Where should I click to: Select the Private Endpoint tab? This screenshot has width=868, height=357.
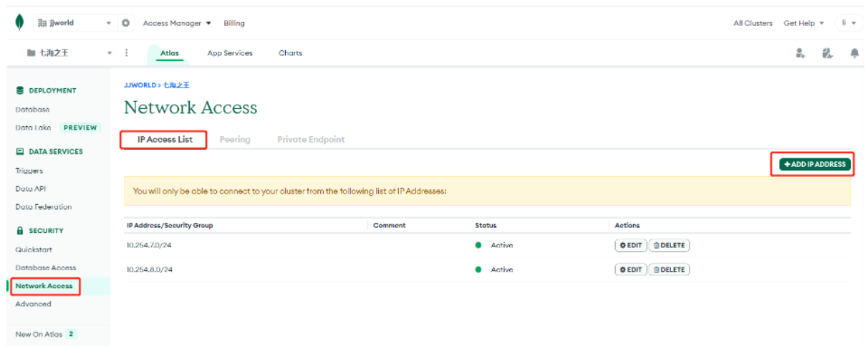pyautogui.click(x=311, y=140)
